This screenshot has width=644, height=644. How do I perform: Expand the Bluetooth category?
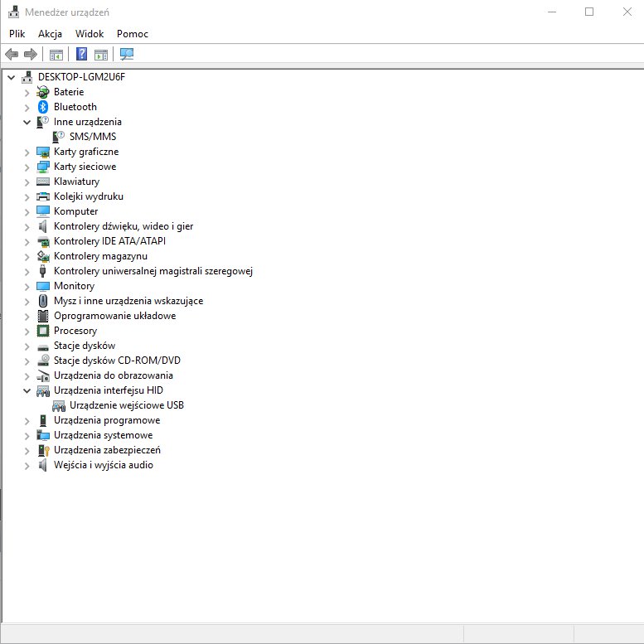27,107
